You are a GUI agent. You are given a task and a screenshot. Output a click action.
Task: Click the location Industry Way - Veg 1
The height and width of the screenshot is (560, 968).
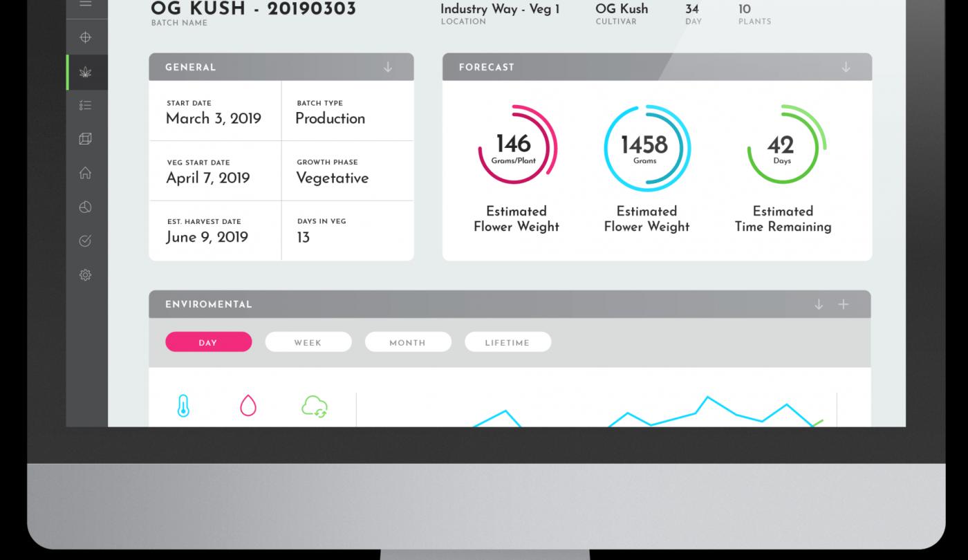coord(500,9)
